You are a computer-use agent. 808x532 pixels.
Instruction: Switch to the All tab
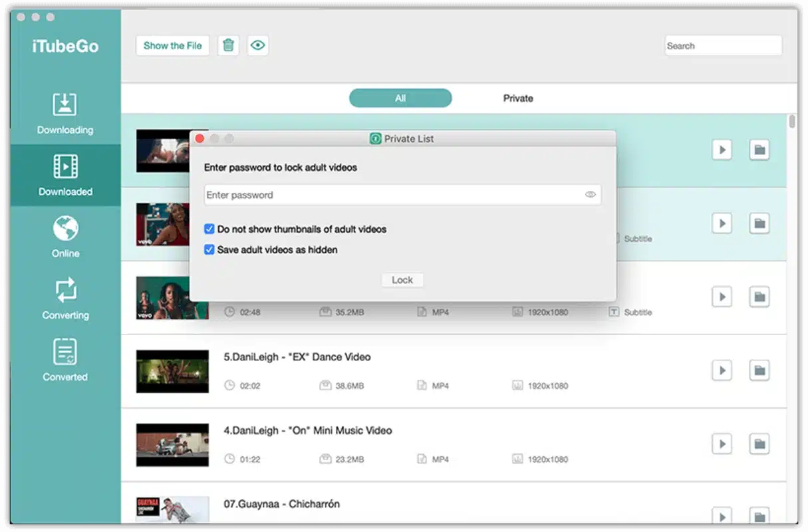click(x=400, y=98)
